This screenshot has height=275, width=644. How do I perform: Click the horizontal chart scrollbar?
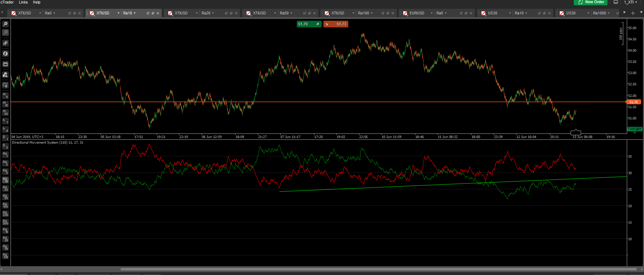(x=379, y=269)
